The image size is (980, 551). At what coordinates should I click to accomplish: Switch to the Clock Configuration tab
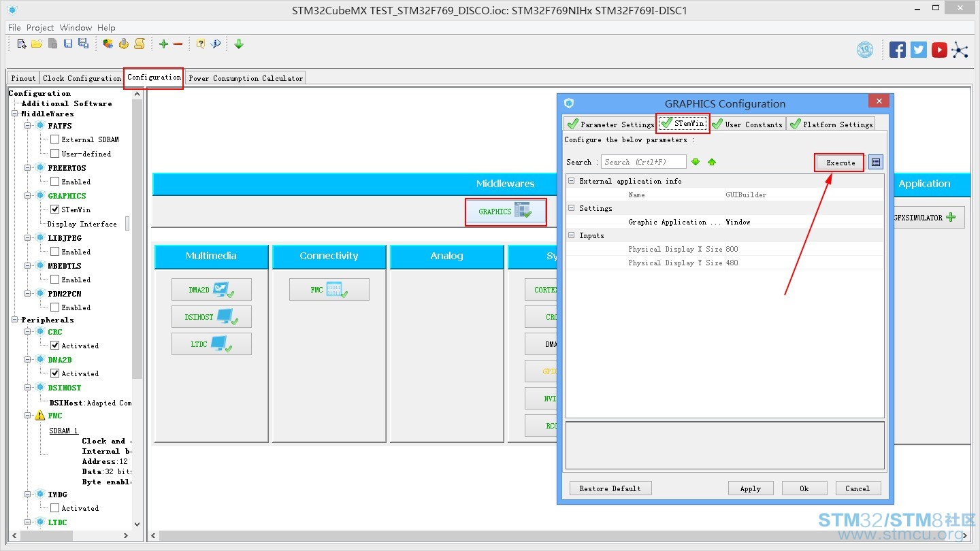click(x=82, y=78)
